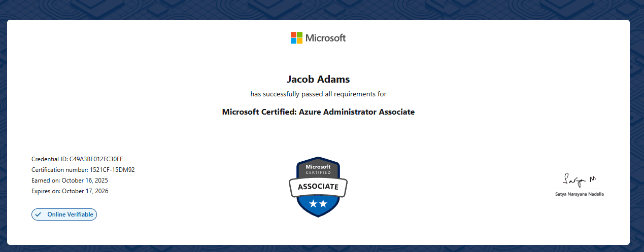Click the checkmark in Online Verifiable

(x=38, y=214)
